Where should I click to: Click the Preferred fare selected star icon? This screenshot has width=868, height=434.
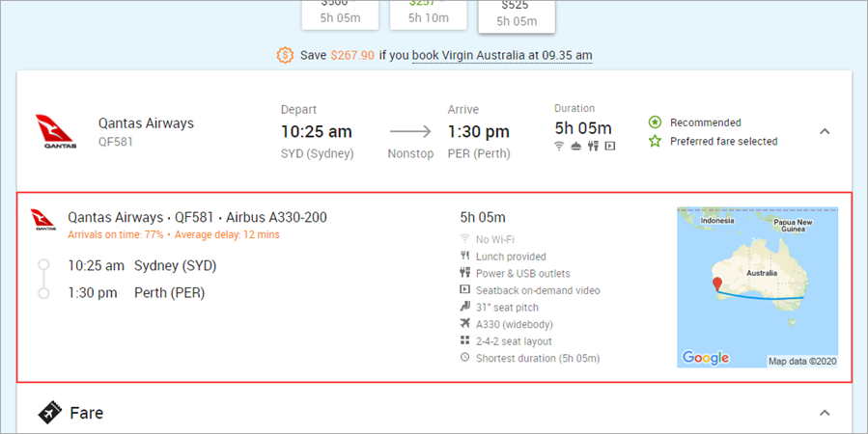coord(655,141)
